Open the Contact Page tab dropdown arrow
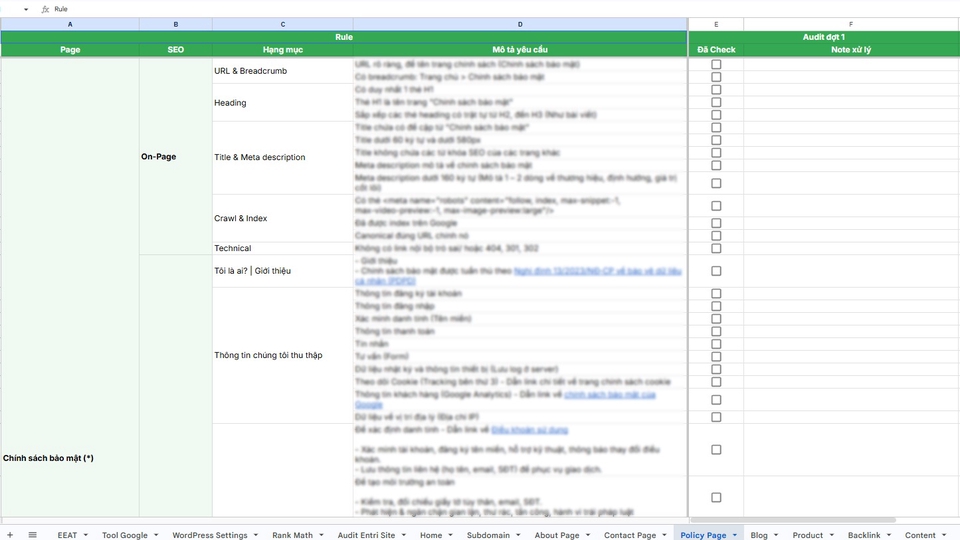 (x=664, y=535)
